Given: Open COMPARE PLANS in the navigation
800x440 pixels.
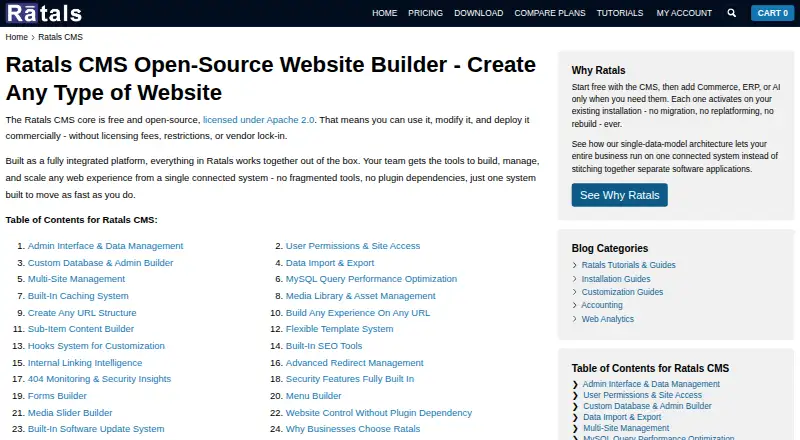Looking at the screenshot, I should coord(550,13).
